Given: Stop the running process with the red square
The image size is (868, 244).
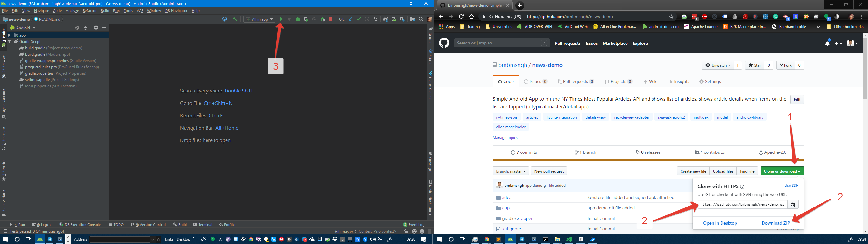Looking at the screenshot, I should click(x=331, y=19).
